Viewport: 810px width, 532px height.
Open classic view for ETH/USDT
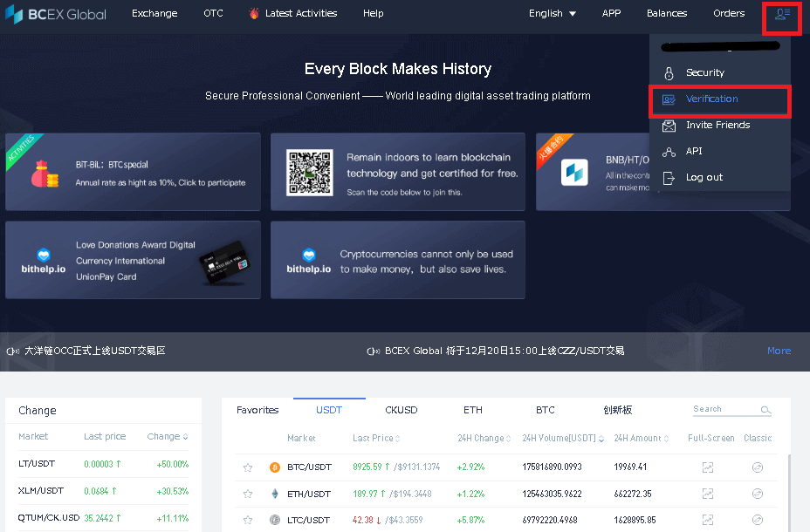point(758,494)
